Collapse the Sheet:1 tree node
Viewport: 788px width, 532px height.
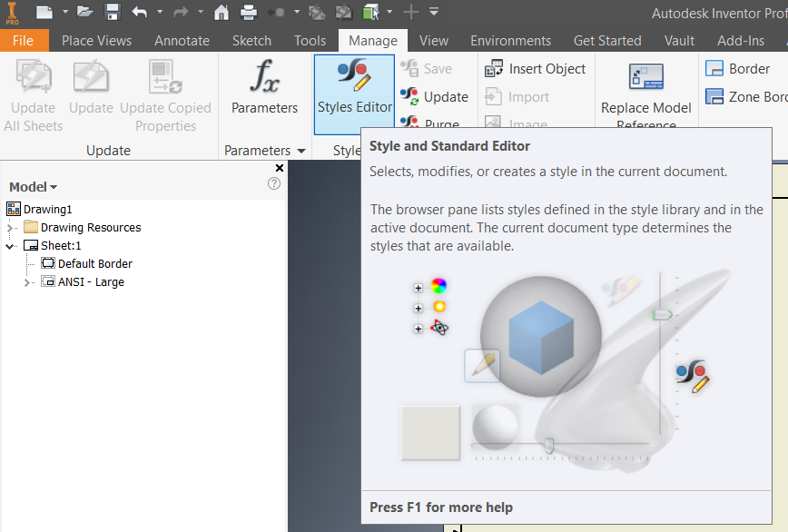click(9, 245)
